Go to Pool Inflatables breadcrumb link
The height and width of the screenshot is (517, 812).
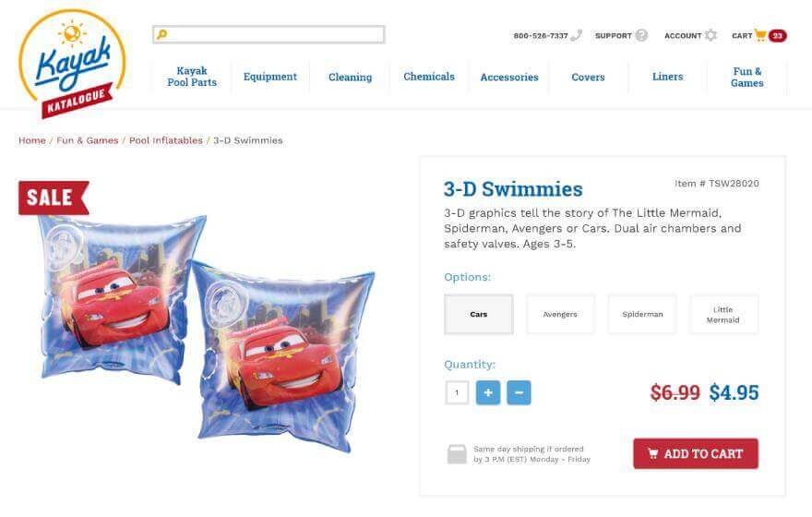click(166, 140)
